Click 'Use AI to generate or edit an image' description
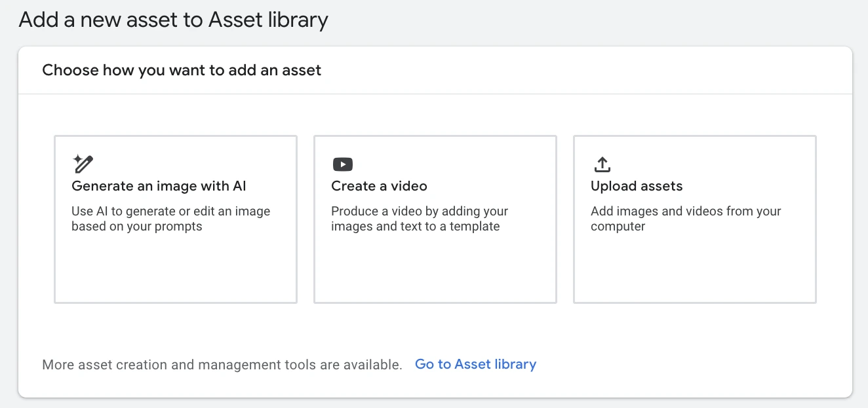 170,219
